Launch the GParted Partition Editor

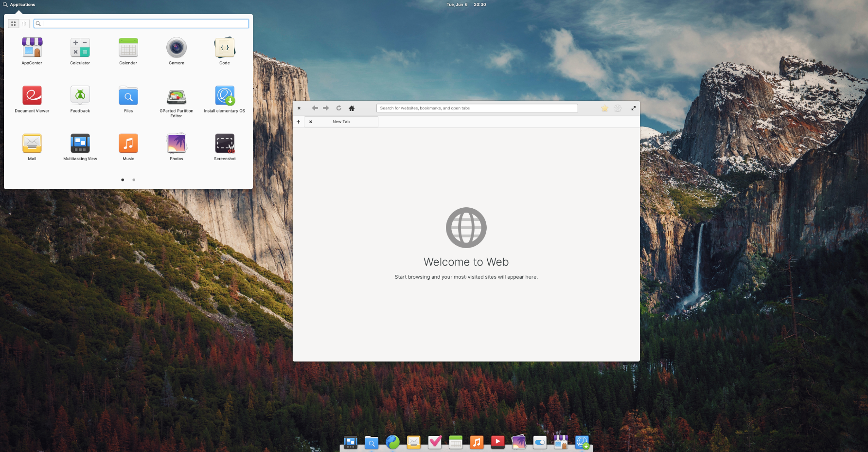[x=176, y=96]
